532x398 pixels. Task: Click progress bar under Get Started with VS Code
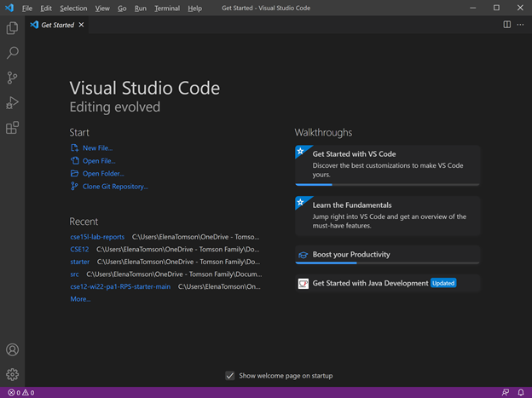387,185
